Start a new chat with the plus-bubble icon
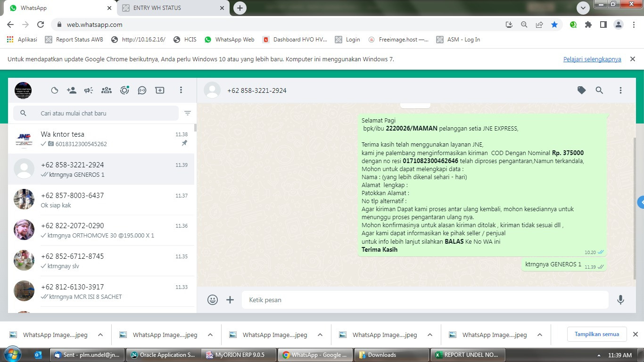 click(x=160, y=90)
